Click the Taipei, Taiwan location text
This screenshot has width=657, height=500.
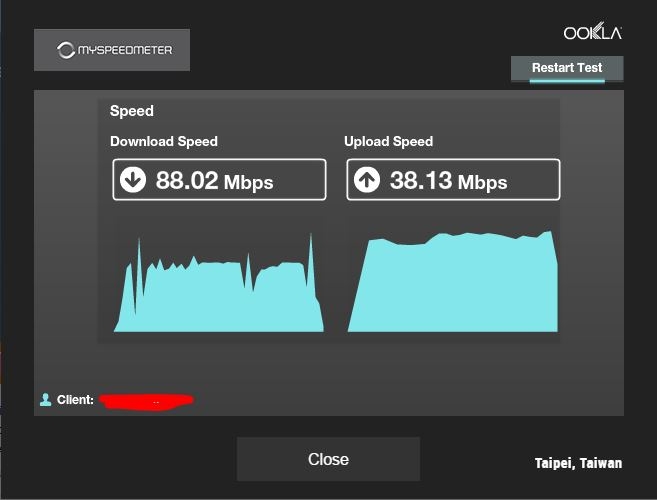[578, 463]
